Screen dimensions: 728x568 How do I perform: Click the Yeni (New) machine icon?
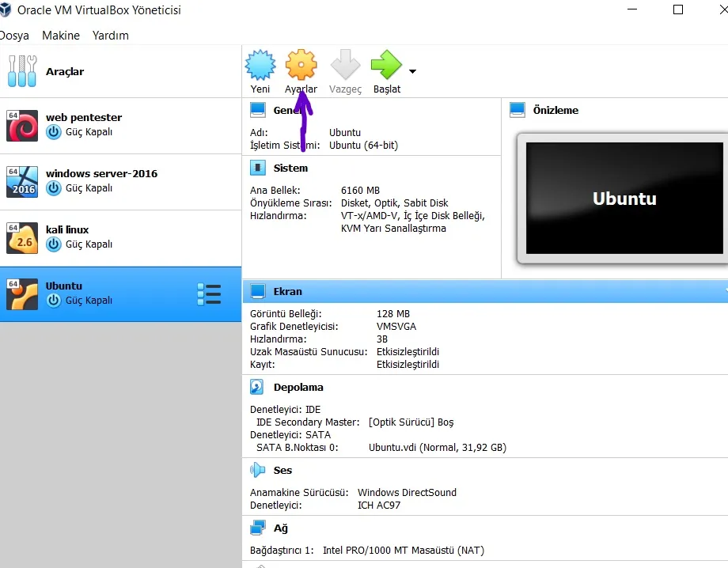click(260, 65)
